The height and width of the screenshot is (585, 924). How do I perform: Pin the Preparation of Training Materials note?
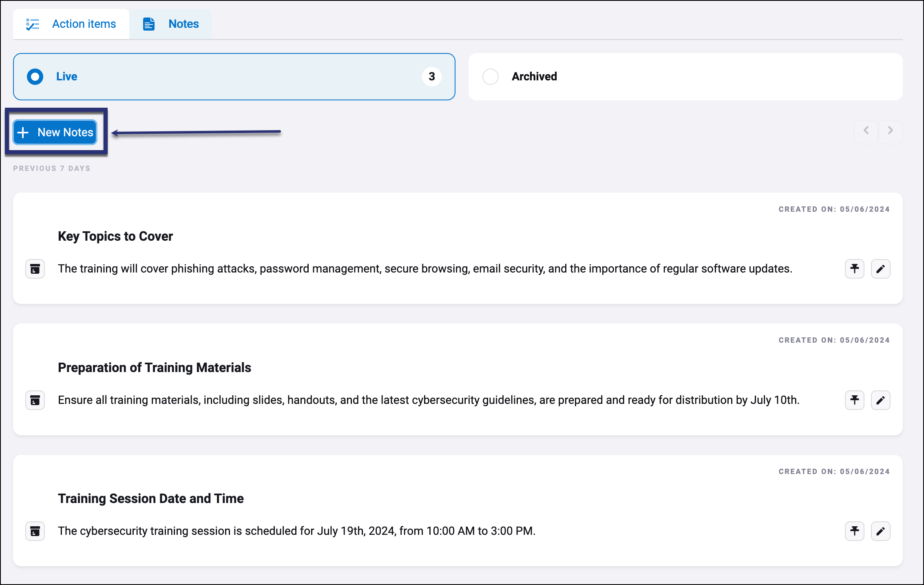[855, 400]
